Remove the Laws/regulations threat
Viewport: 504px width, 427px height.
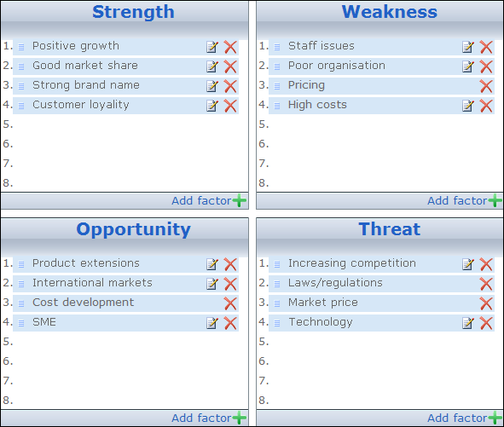[486, 284]
